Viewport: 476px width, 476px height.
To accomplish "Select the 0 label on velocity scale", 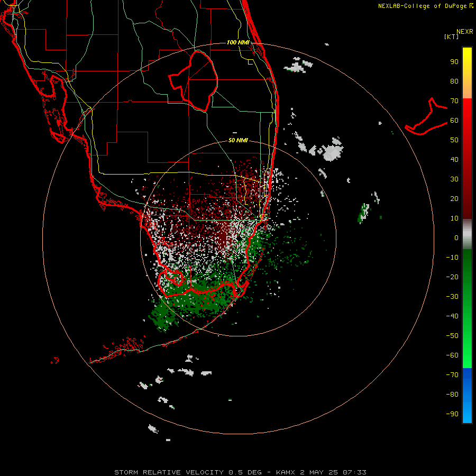I will (456, 238).
